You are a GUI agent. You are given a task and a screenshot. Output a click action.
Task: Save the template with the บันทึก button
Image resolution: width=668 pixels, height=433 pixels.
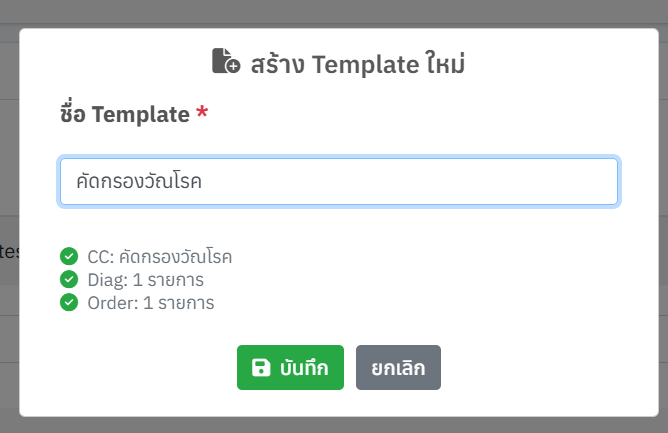point(290,367)
